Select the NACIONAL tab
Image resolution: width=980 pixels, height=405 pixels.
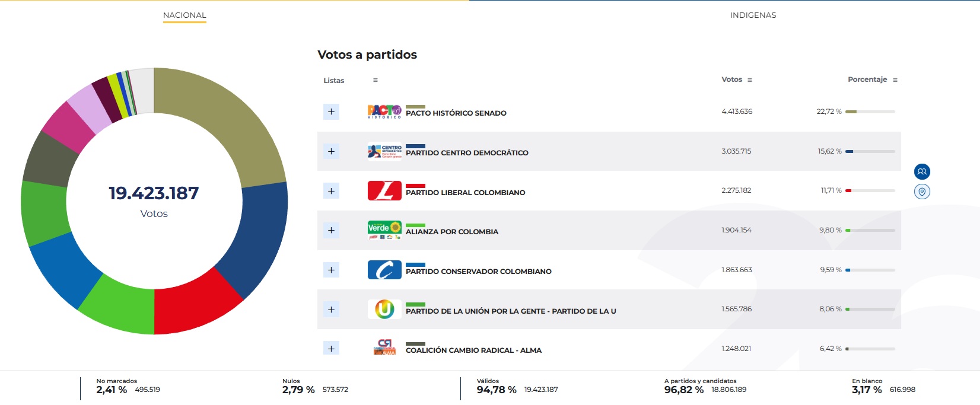click(x=184, y=15)
